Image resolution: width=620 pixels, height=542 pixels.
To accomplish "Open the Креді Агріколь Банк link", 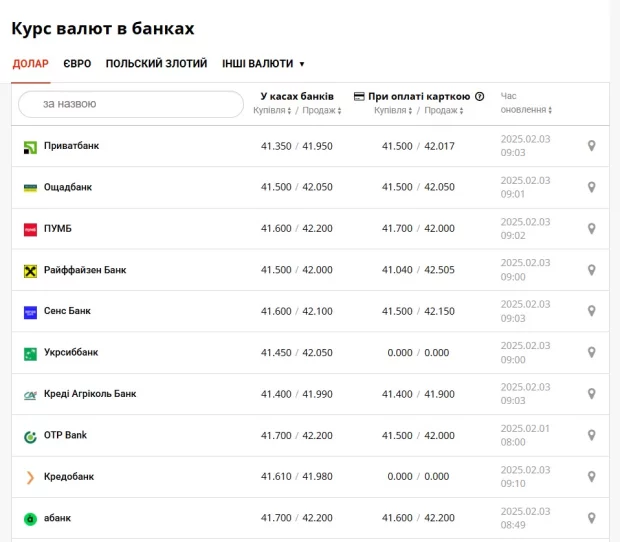I will point(90,394).
